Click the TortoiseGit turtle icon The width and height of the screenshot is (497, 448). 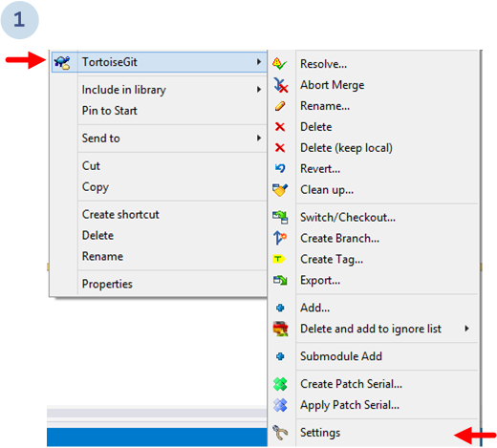[62, 62]
